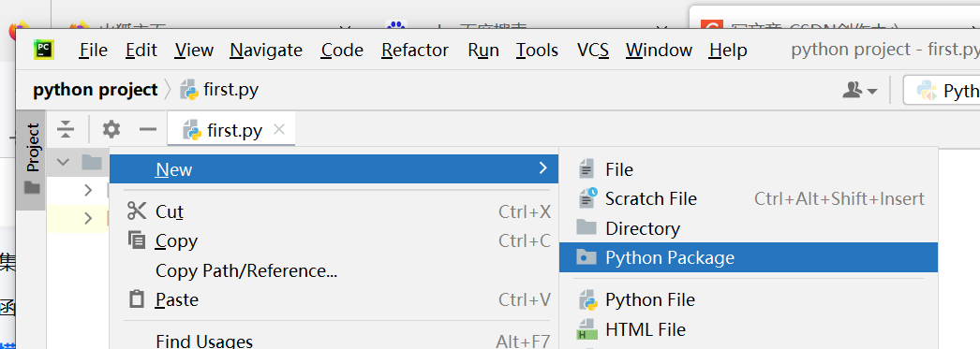Click the HTML File icon

(587, 329)
